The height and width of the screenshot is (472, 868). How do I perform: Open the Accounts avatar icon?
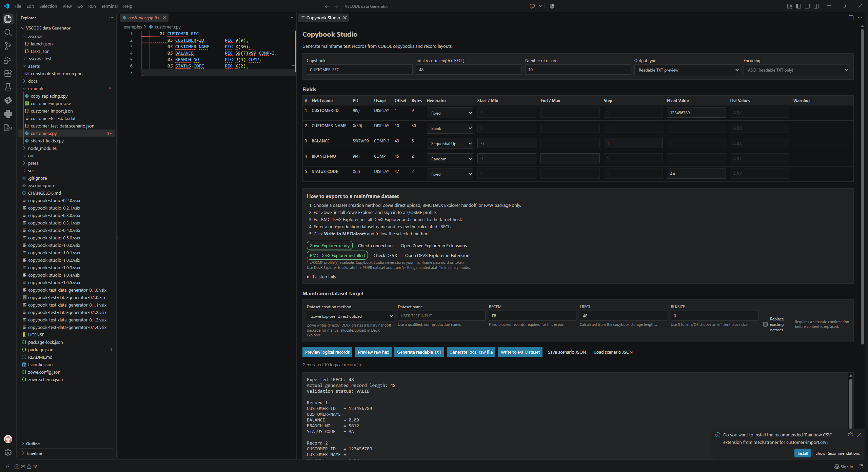[x=8, y=439]
